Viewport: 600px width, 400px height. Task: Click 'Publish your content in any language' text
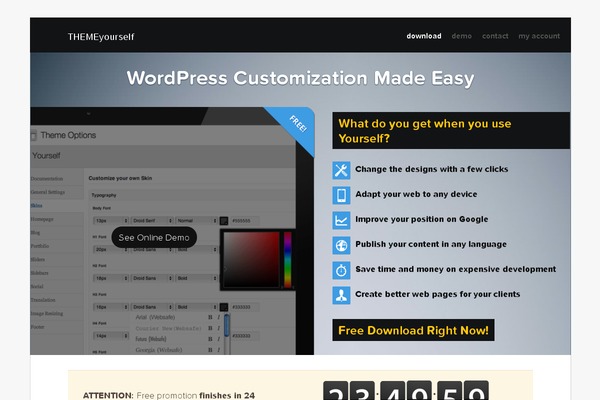431,244
